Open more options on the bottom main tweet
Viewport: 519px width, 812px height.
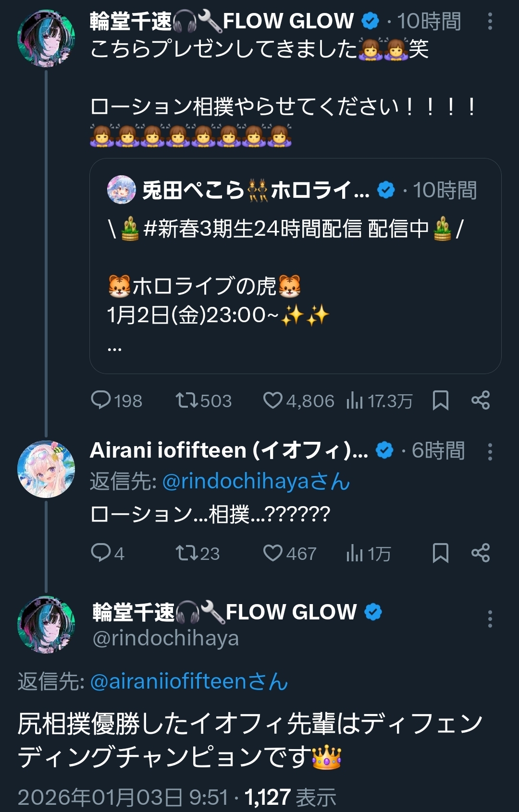(490, 619)
